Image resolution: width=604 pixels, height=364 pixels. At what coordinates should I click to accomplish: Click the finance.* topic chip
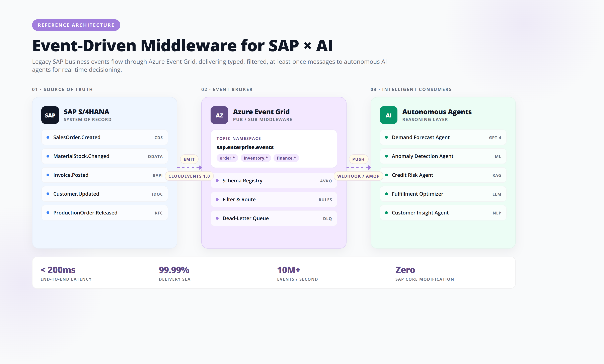(x=286, y=158)
